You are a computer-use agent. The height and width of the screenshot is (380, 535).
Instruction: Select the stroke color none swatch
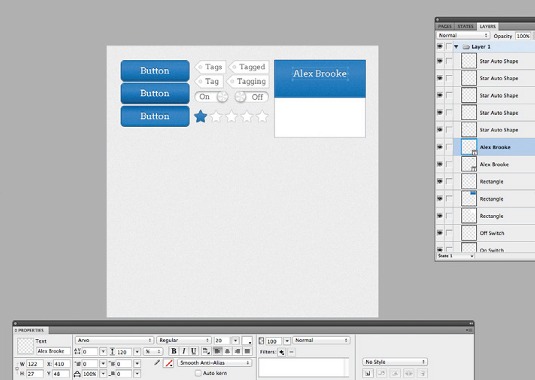click(x=169, y=363)
